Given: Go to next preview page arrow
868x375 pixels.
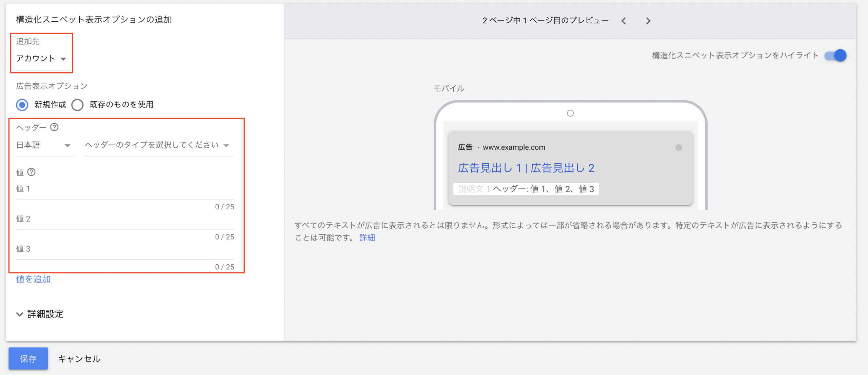Looking at the screenshot, I should tap(648, 21).
